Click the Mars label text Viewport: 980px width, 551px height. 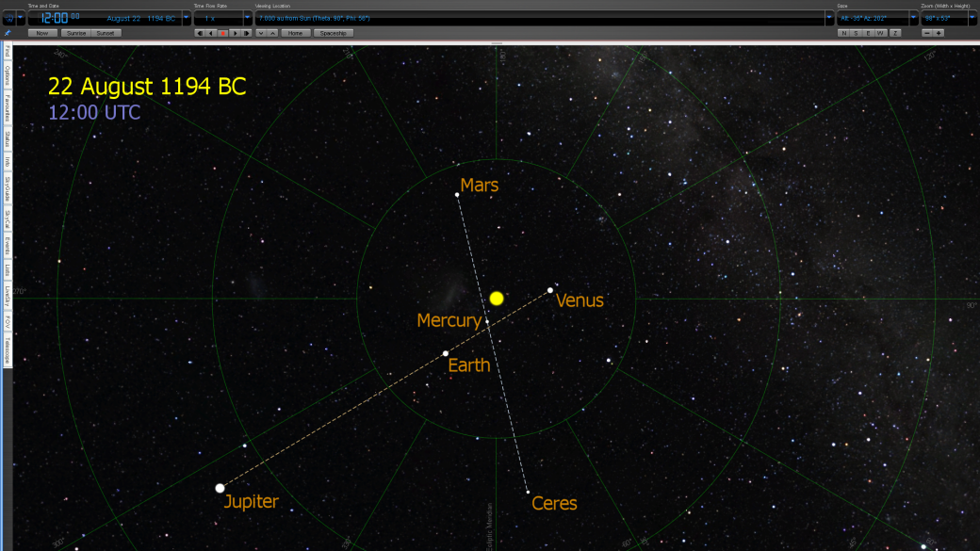[480, 185]
